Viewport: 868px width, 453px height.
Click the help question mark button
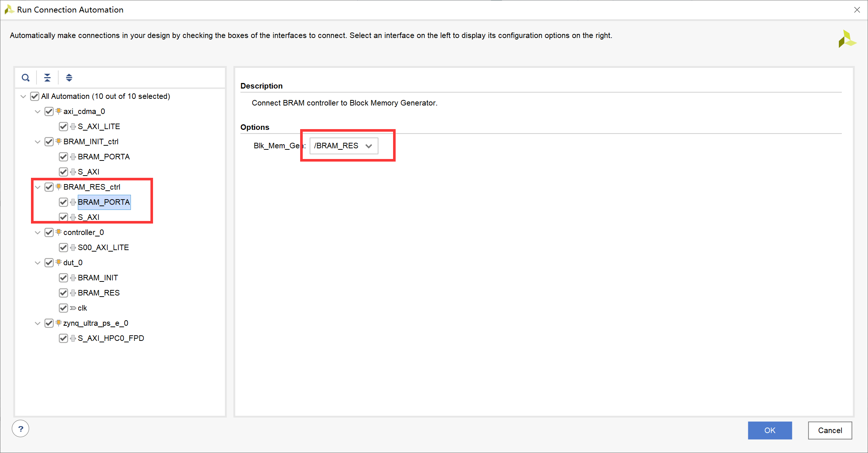click(x=21, y=429)
